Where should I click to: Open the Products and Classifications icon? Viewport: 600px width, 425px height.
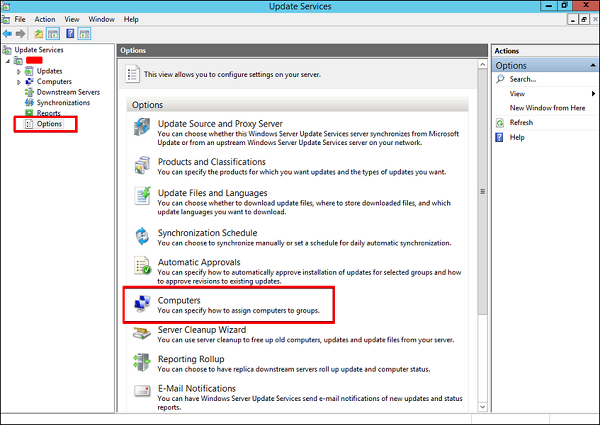(142, 166)
